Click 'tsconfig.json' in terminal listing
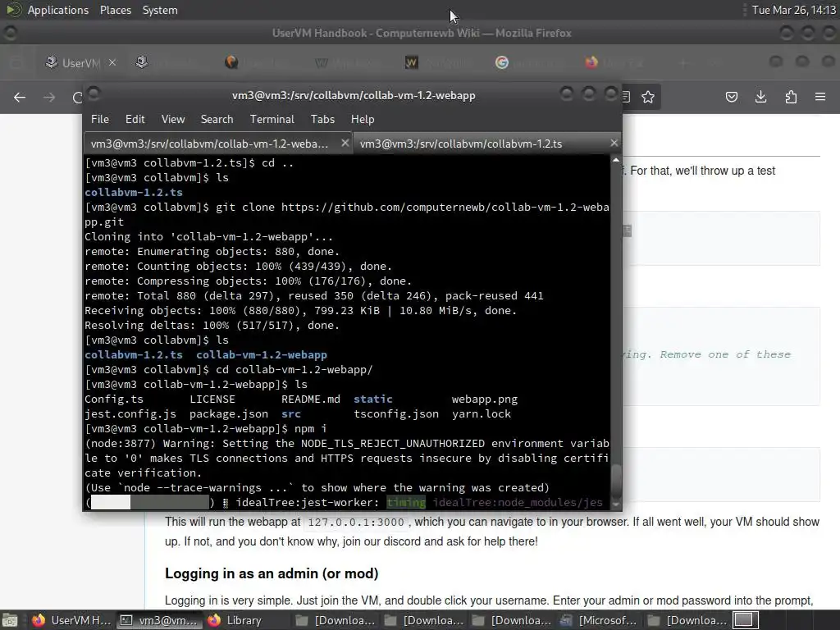840x630 pixels. pos(396,414)
